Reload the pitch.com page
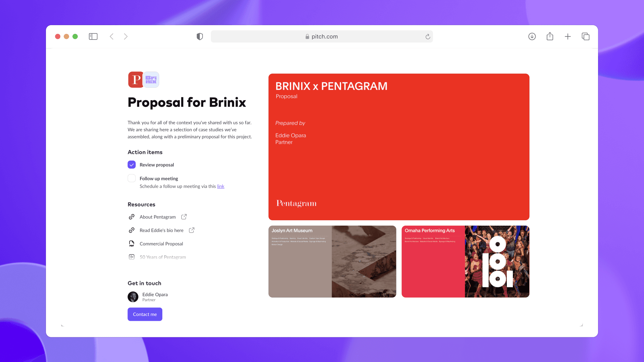 pos(428,37)
